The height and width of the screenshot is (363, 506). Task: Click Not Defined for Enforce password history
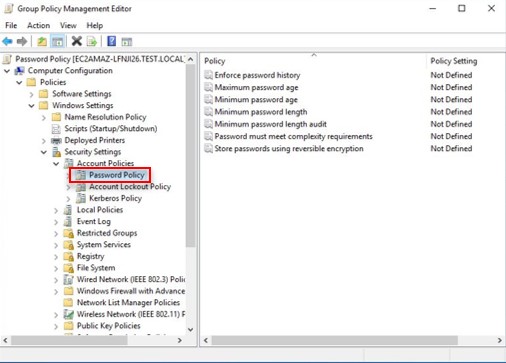click(x=451, y=75)
